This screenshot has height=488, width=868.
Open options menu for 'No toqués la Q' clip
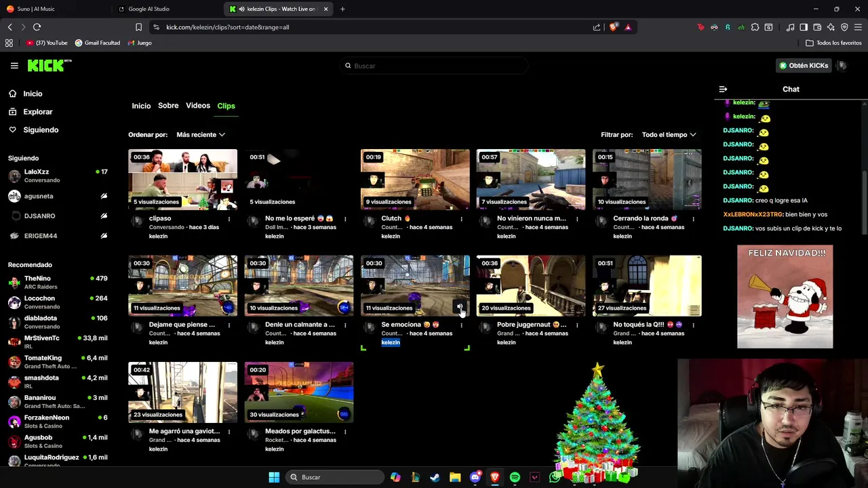click(x=693, y=325)
